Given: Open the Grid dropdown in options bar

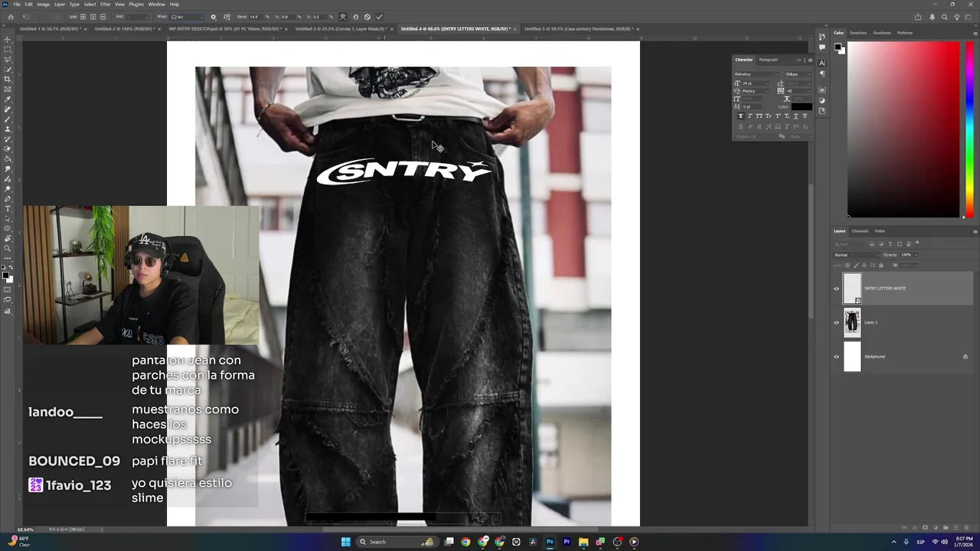Looking at the screenshot, I should click(138, 17).
